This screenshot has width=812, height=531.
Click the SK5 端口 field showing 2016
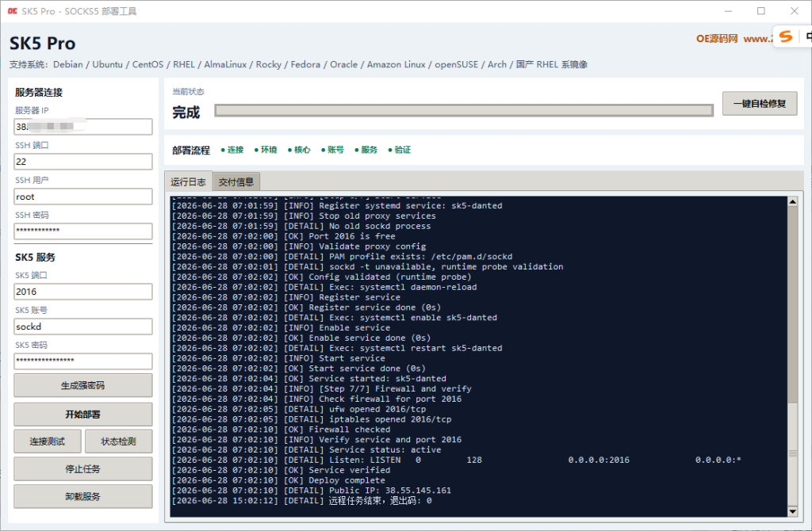pos(82,292)
